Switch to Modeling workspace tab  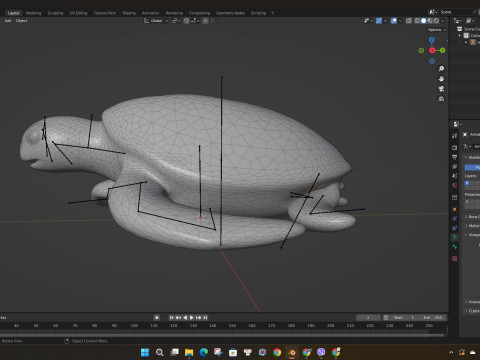click(34, 13)
